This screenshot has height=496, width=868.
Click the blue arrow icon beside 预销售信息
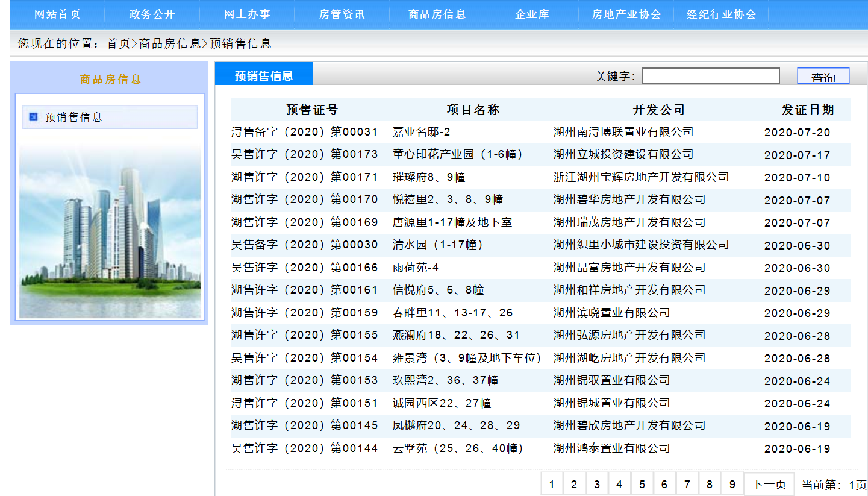click(33, 116)
